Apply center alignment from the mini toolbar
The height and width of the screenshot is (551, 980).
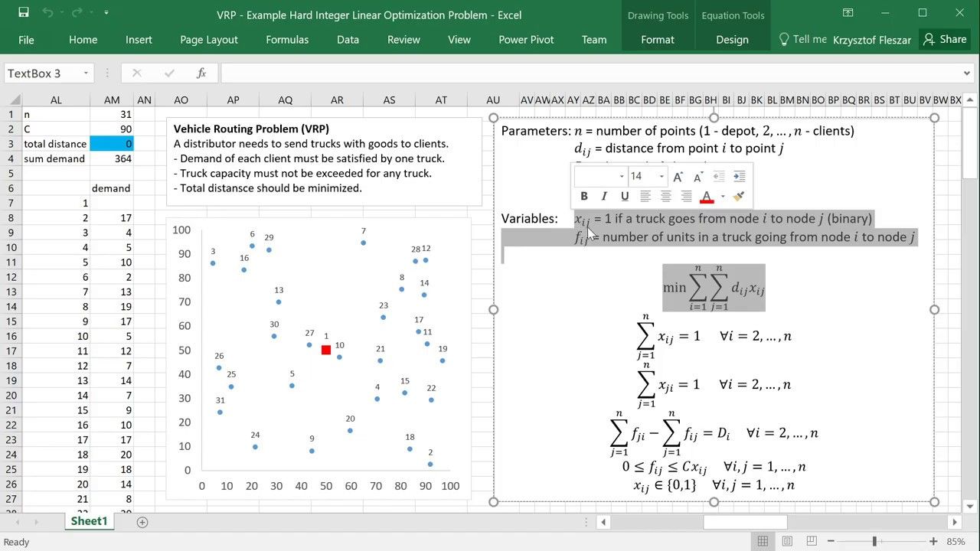coord(665,197)
